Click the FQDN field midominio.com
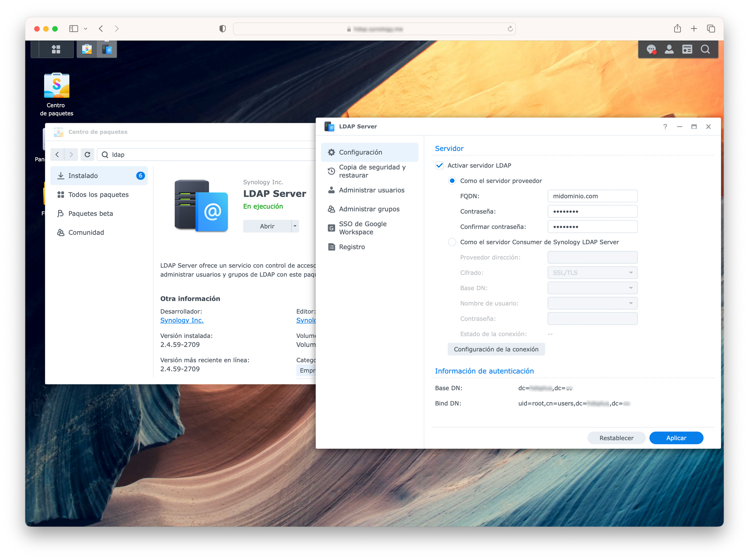Viewport: 749px width, 560px height. pyautogui.click(x=592, y=196)
